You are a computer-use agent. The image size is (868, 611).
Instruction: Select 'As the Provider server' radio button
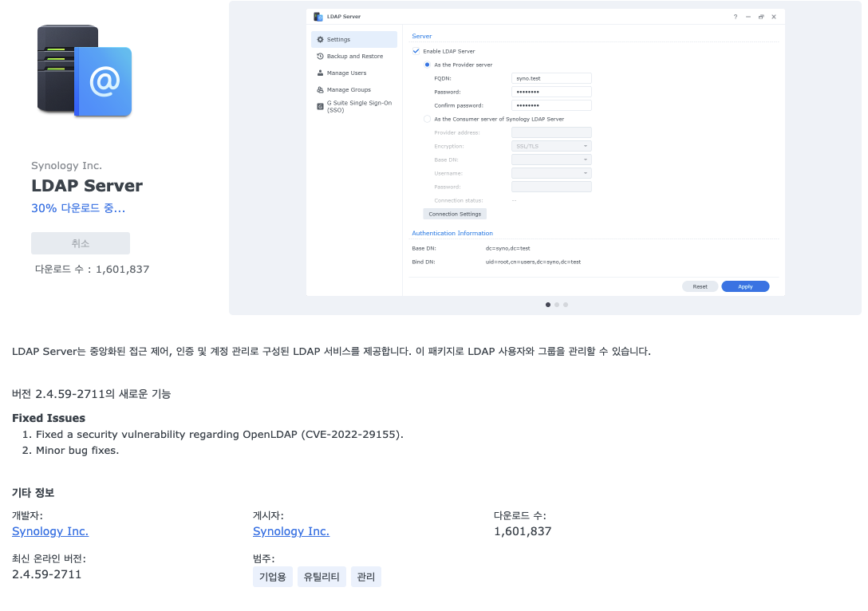click(427, 65)
